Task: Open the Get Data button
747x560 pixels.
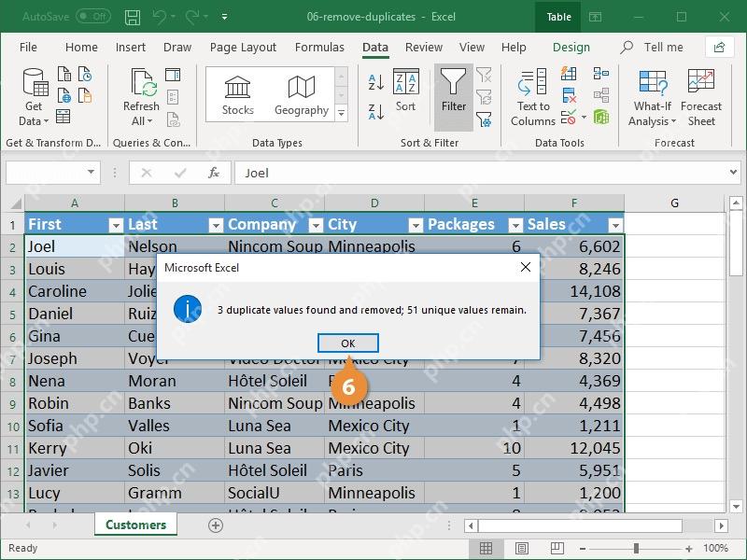Action: 34,97
